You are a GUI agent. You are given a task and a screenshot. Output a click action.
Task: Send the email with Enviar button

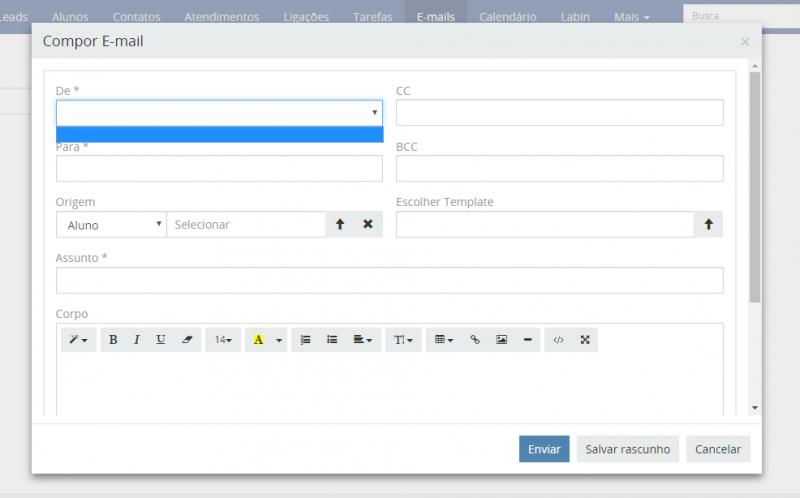click(x=544, y=449)
